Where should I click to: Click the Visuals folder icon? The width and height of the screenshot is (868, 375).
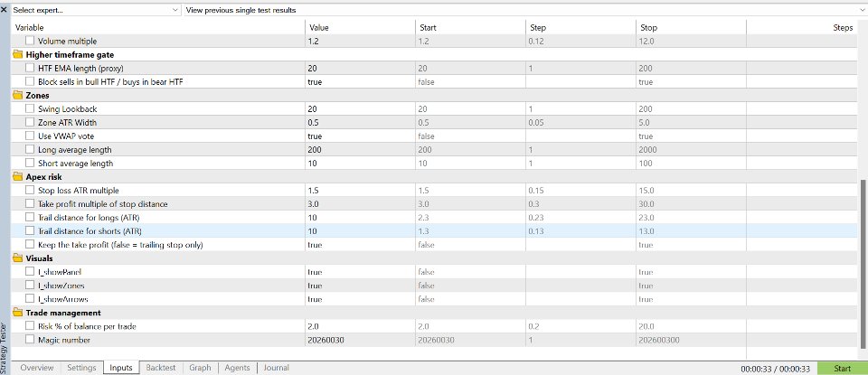click(18, 258)
